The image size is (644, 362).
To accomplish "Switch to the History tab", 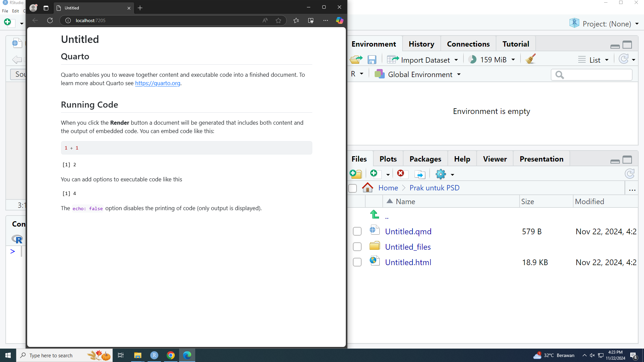I will pos(421,44).
